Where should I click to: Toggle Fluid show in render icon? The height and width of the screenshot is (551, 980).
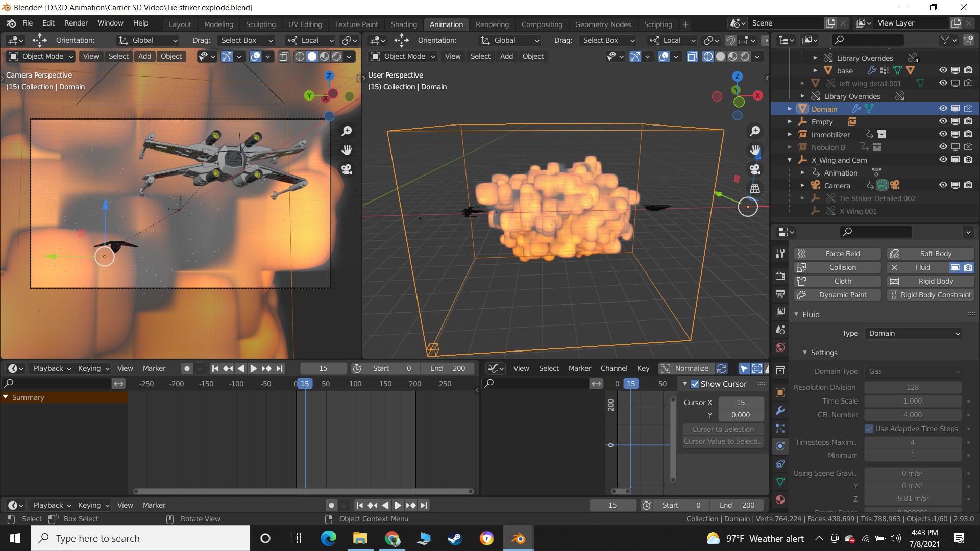(x=968, y=267)
